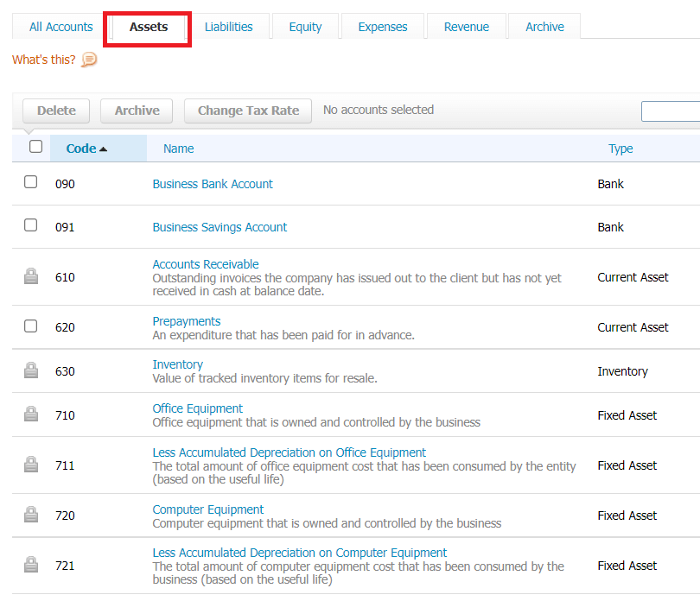Sort accounts by Type column
The height and width of the screenshot is (601, 700).
point(620,149)
